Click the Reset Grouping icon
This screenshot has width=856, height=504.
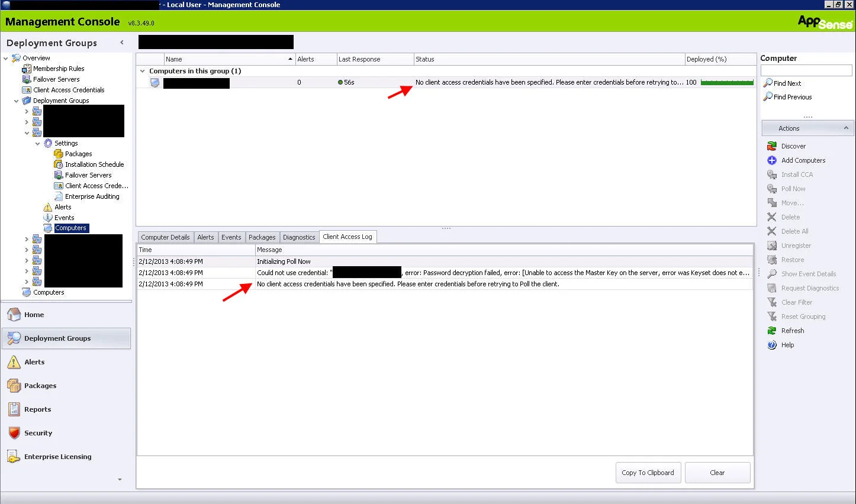coord(772,316)
